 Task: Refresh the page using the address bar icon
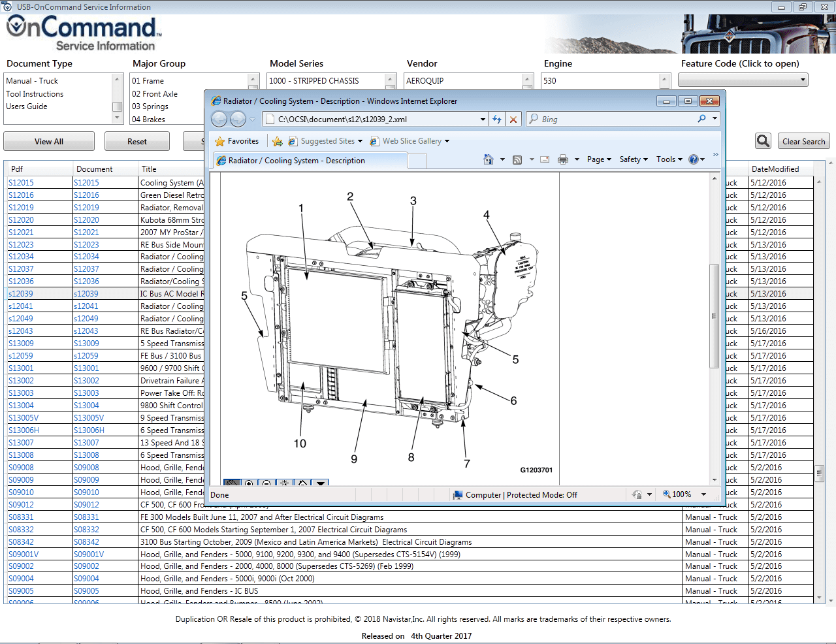tap(497, 119)
